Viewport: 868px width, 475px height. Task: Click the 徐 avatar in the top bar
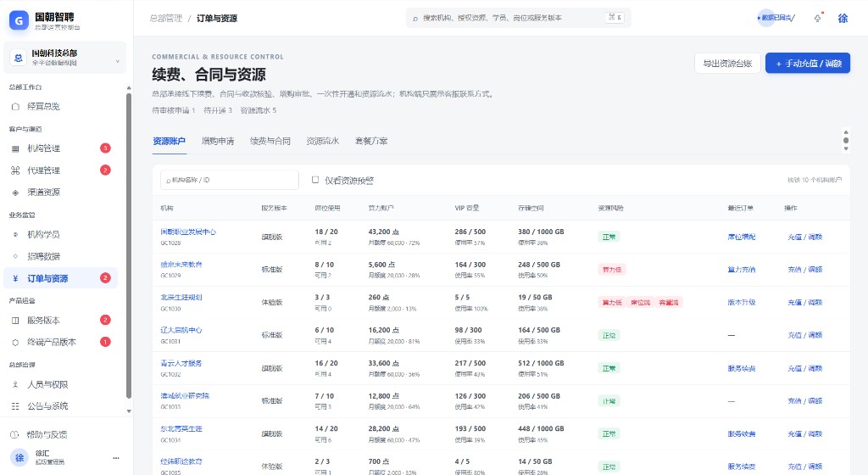click(x=843, y=19)
